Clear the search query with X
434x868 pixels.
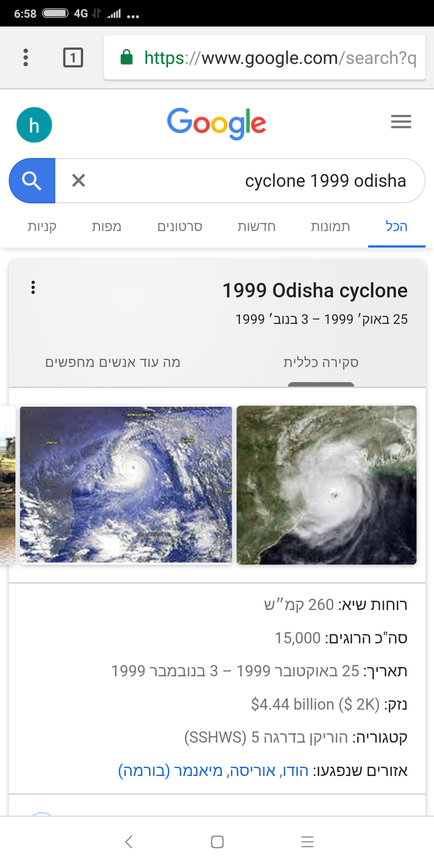point(78,181)
